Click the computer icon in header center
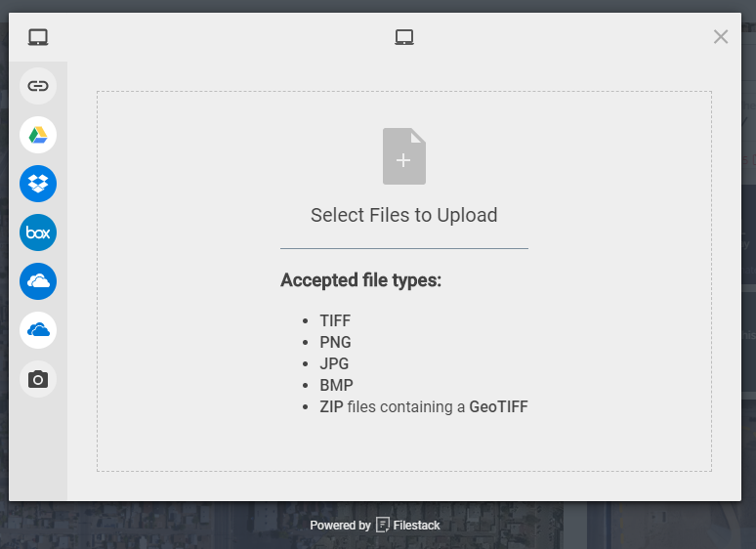Viewport: 756px width, 549px height. point(404,37)
